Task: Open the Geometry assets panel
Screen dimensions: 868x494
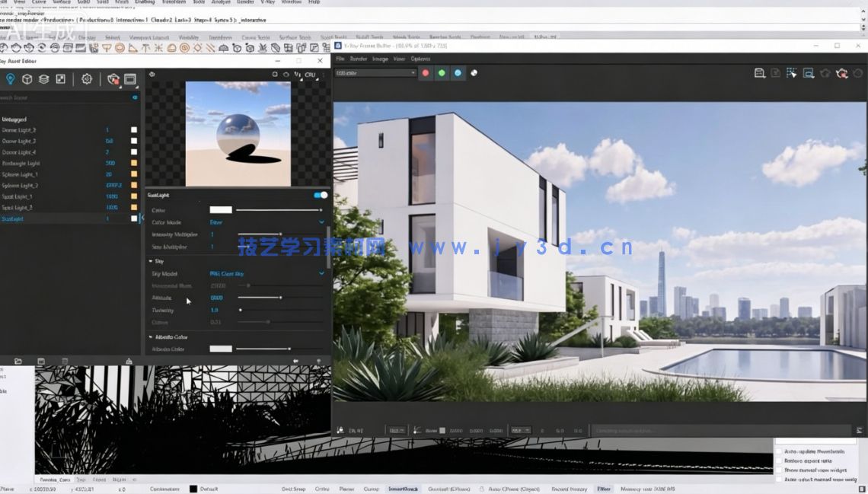Action: [x=27, y=78]
